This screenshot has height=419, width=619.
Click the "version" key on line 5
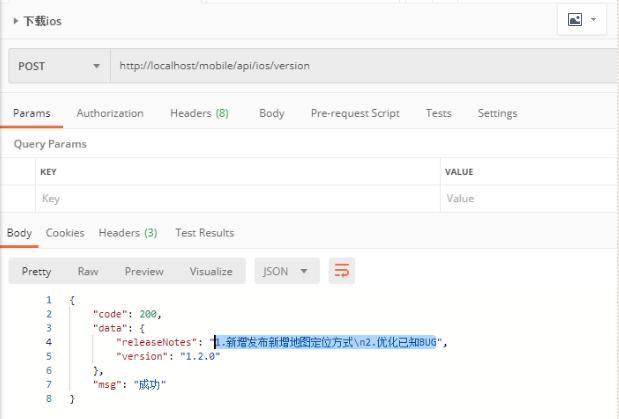[143, 356]
